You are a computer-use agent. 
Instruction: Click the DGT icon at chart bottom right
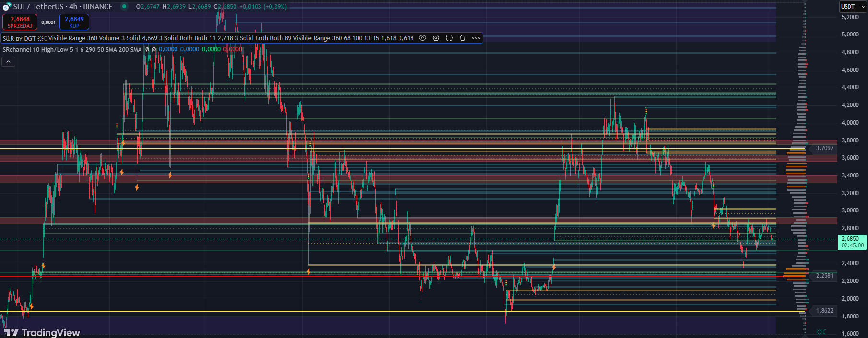pos(821,332)
